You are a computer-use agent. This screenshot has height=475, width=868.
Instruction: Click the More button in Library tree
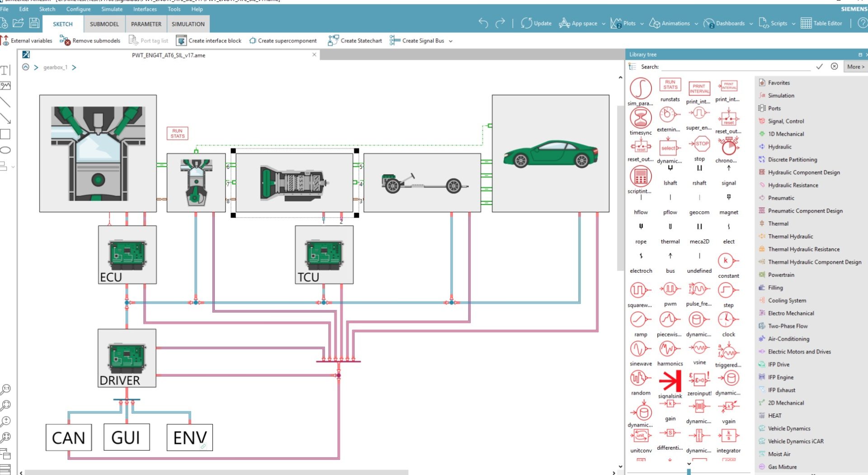point(855,66)
